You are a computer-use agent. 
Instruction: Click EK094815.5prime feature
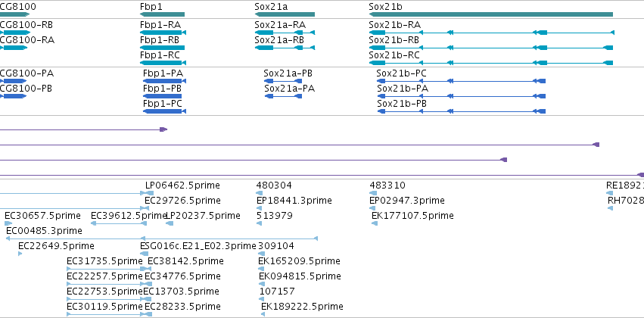click(262, 284)
